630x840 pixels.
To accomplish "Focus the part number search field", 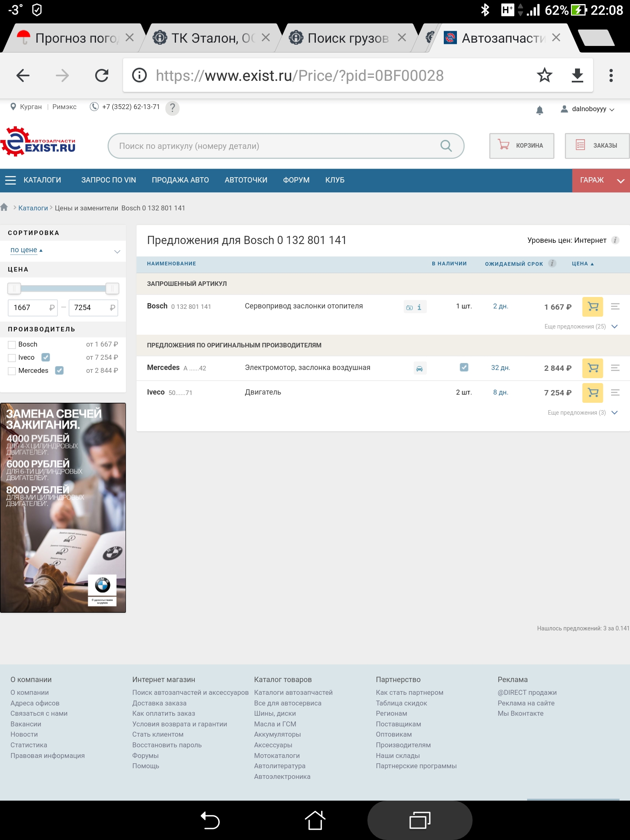I will pyautogui.click(x=286, y=146).
